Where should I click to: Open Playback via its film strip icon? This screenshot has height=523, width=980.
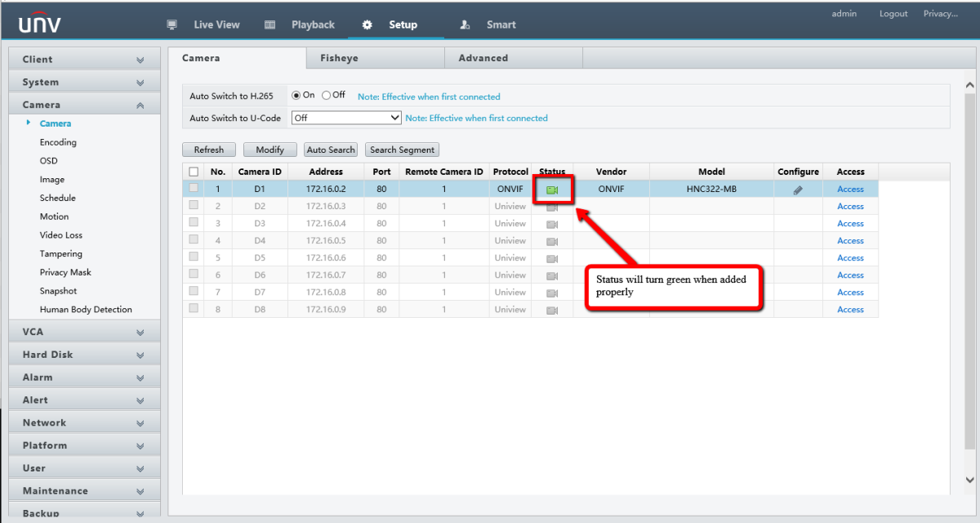pyautogui.click(x=269, y=25)
